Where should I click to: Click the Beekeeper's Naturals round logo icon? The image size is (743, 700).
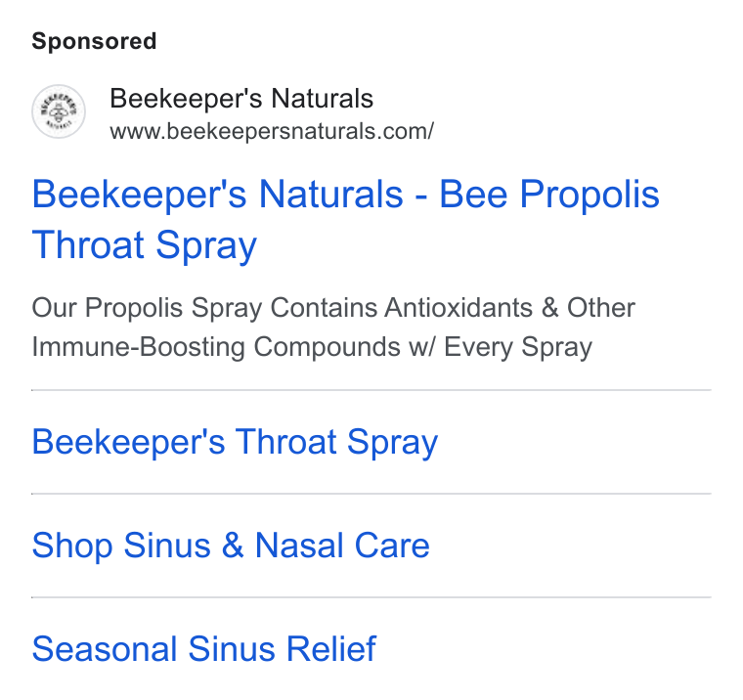[x=59, y=111]
